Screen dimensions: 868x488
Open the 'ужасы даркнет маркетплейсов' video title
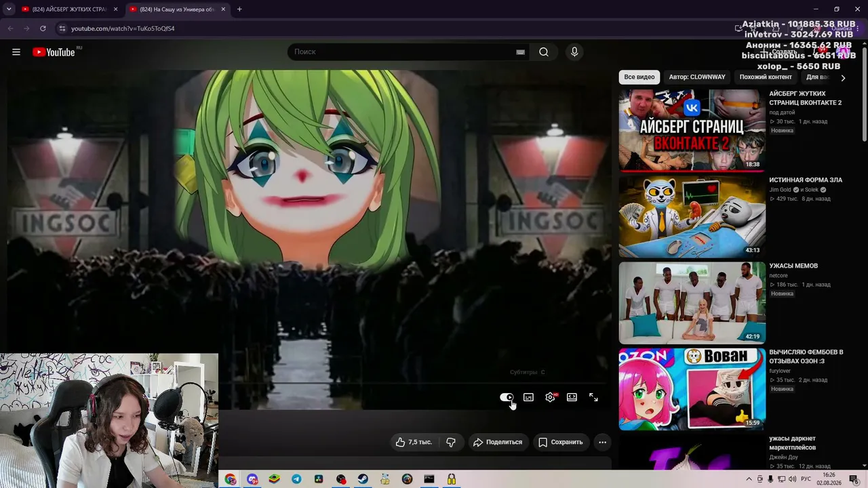(793, 443)
